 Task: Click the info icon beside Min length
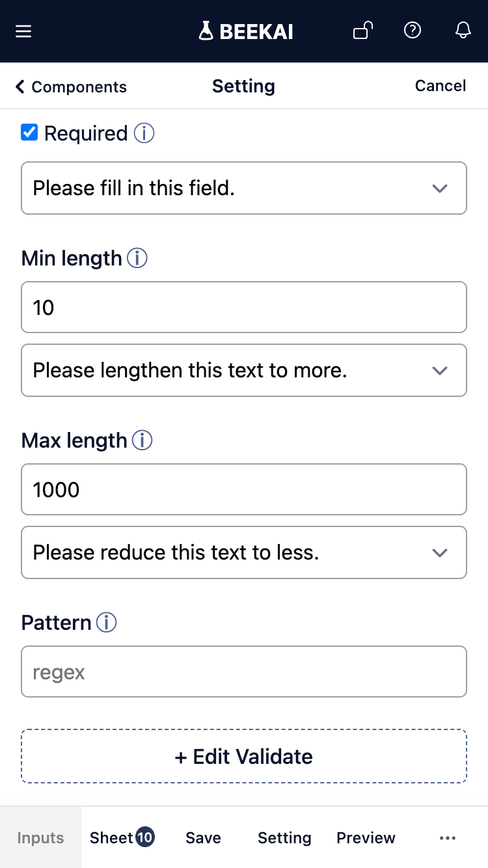coord(137,258)
